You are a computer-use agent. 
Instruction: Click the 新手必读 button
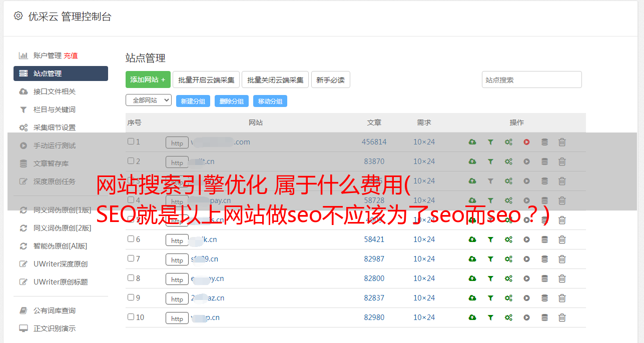coord(331,79)
